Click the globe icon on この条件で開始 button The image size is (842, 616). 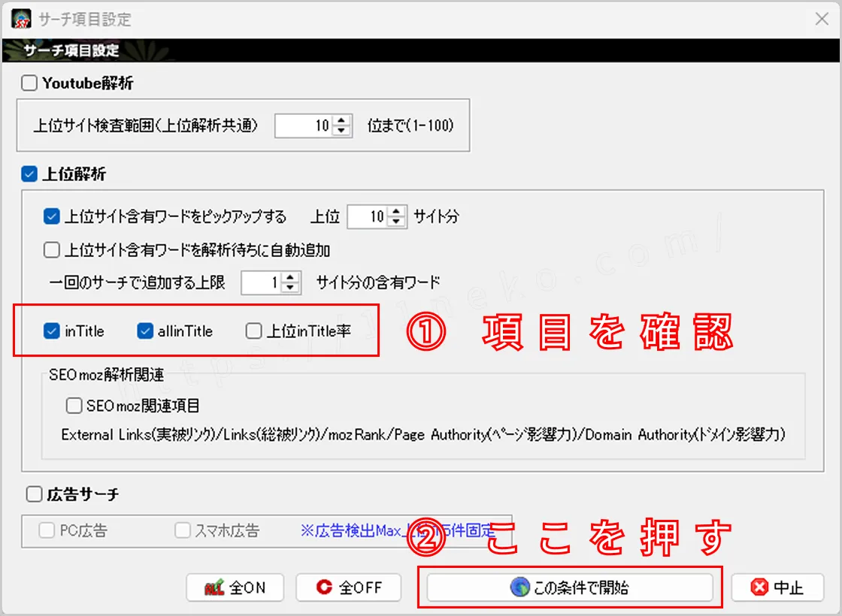click(x=517, y=587)
